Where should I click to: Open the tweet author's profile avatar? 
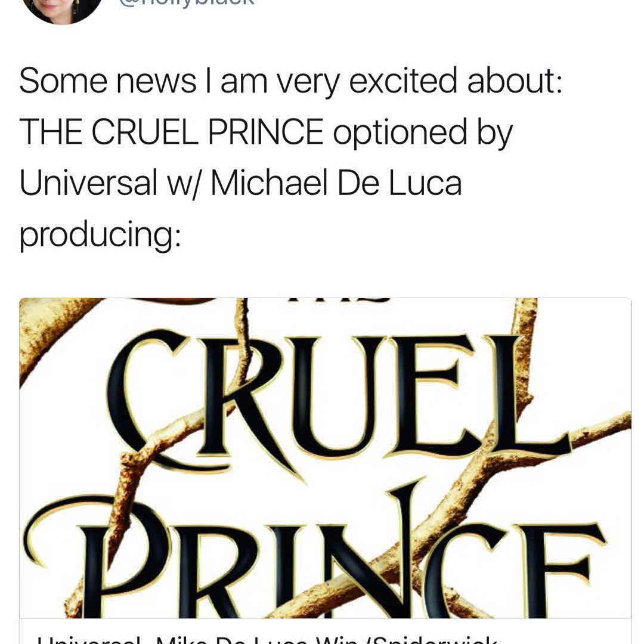point(62,8)
